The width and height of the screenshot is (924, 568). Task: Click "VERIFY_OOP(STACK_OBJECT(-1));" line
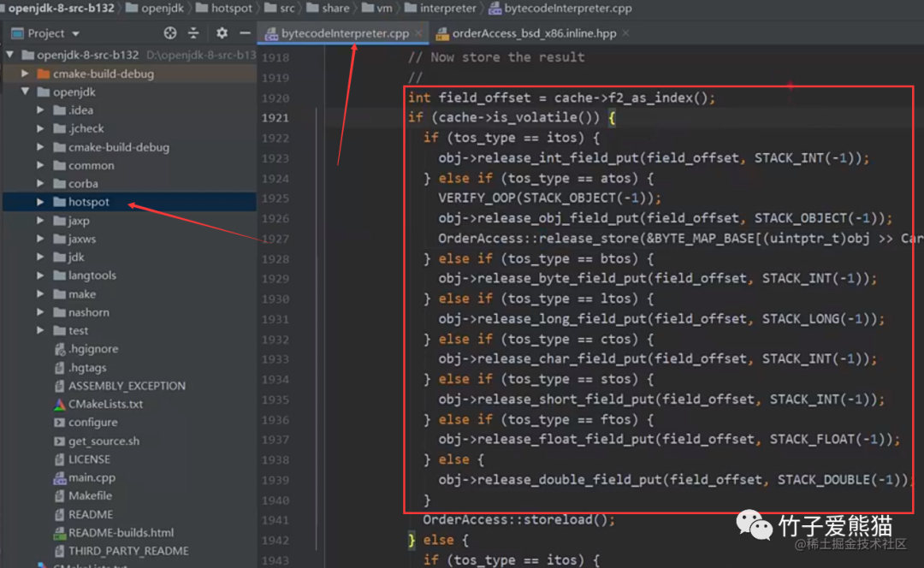550,198
